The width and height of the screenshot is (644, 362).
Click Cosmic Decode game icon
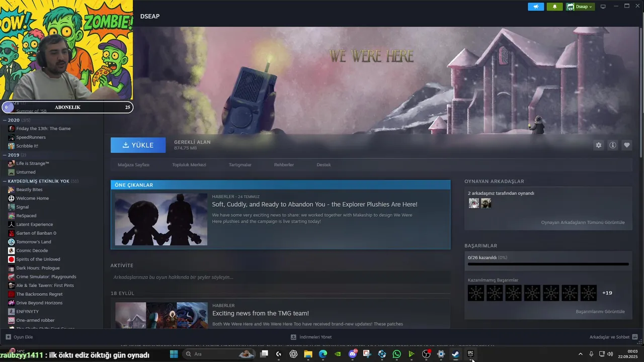(12, 250)
